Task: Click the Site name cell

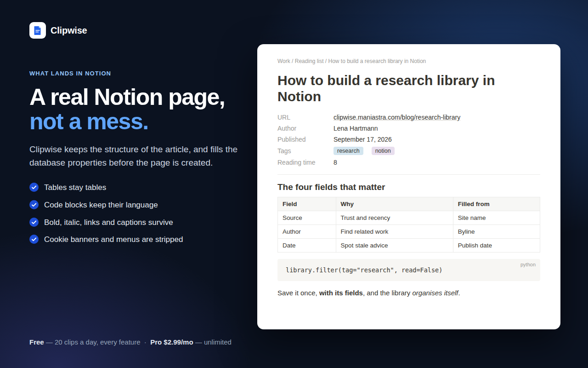Action: point(497,218)
